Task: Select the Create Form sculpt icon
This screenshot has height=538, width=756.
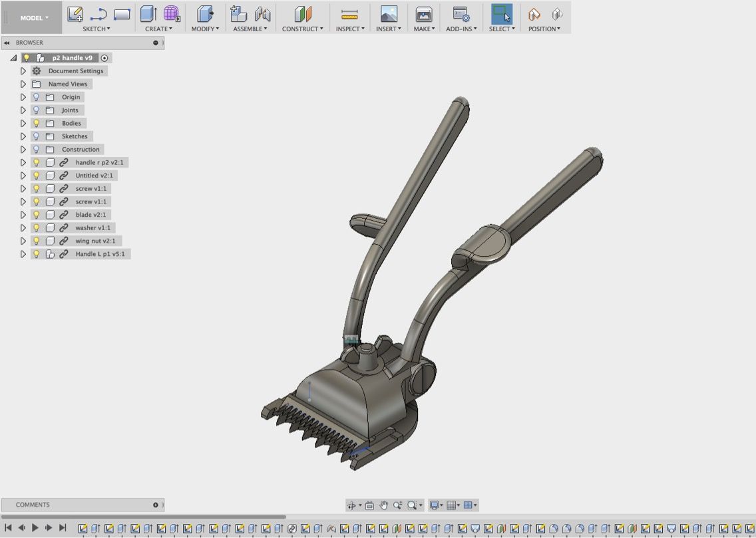Action: coord(172,14)
